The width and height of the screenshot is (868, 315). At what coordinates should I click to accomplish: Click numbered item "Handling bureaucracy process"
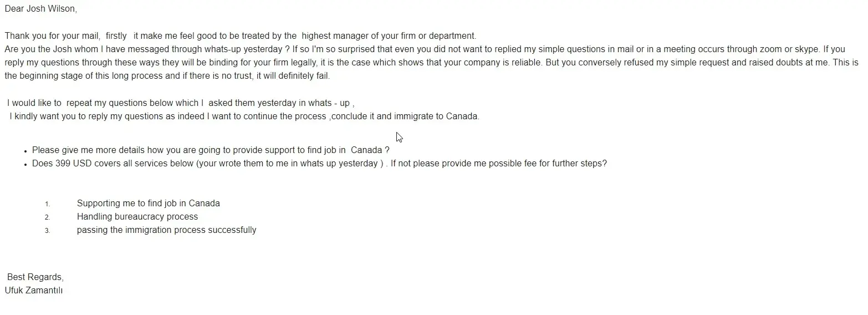137,217
